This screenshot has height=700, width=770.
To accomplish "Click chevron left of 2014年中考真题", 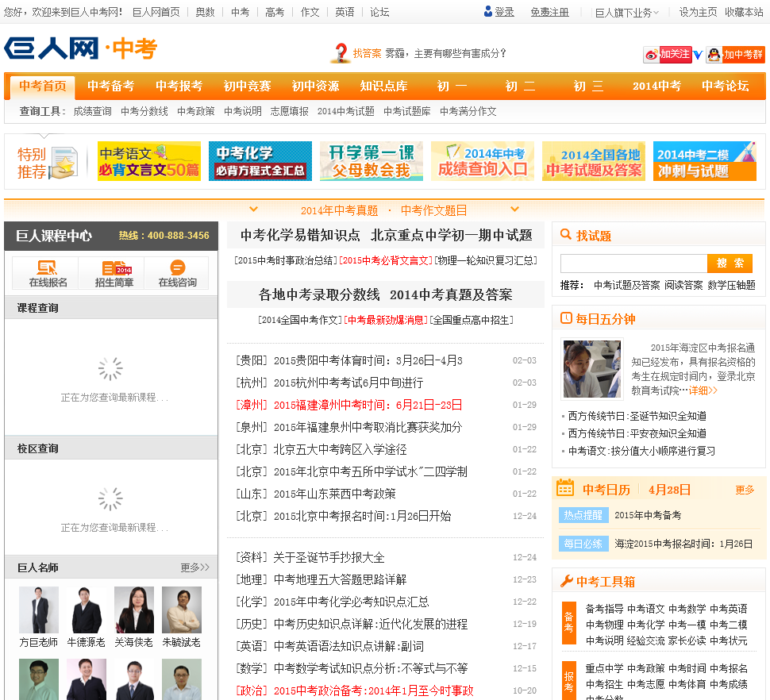I will click(253, 210).
